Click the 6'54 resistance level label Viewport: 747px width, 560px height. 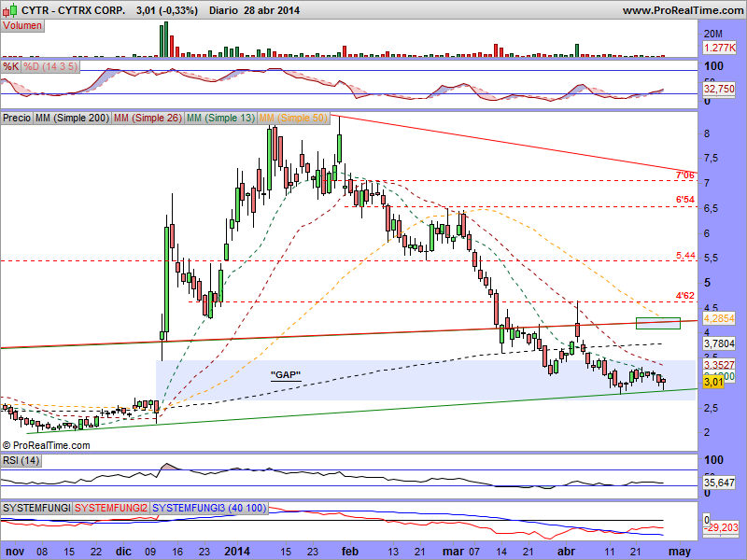[x=685, y=200]
